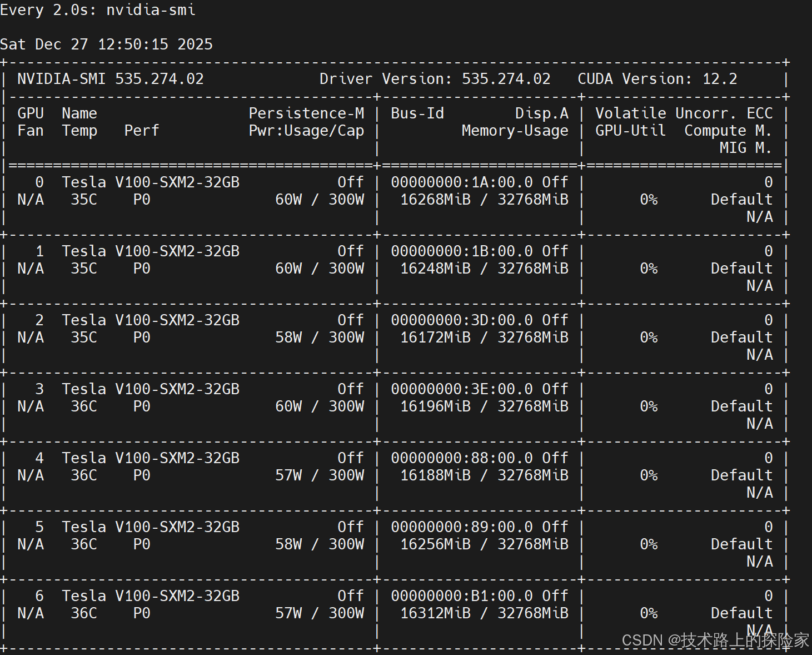Click the '36C' temperature of GPU 3

tap(84, 406)
